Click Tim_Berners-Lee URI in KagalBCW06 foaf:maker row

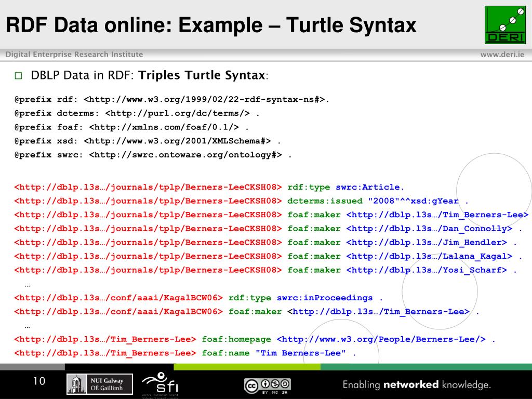click(x=378, y=312)
